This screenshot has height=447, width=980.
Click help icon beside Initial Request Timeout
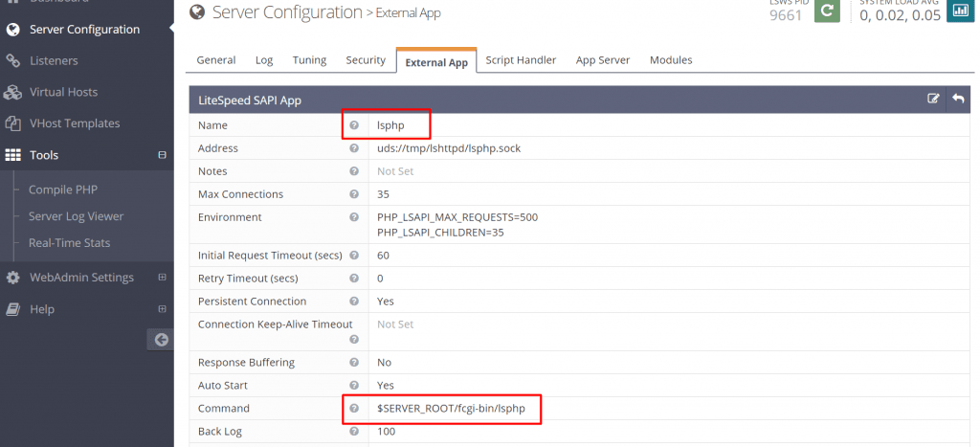click(x=354, y=255)
